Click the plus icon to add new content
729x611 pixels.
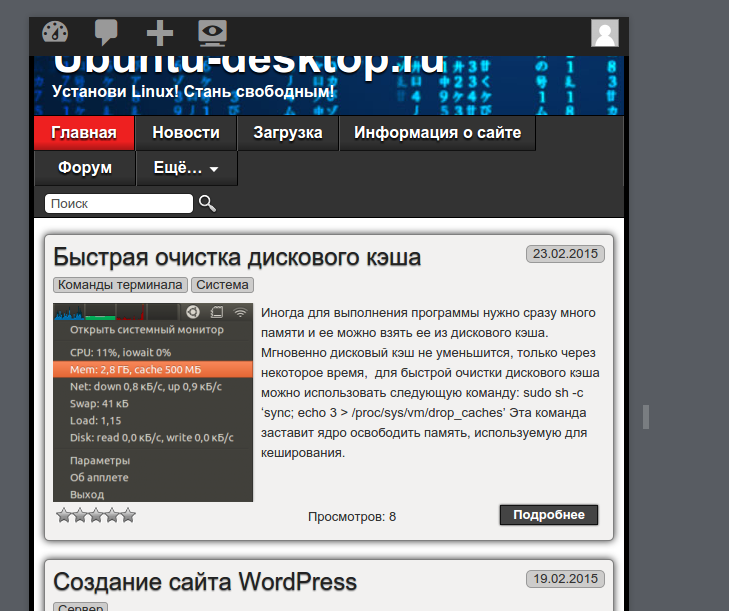point(160,33)
